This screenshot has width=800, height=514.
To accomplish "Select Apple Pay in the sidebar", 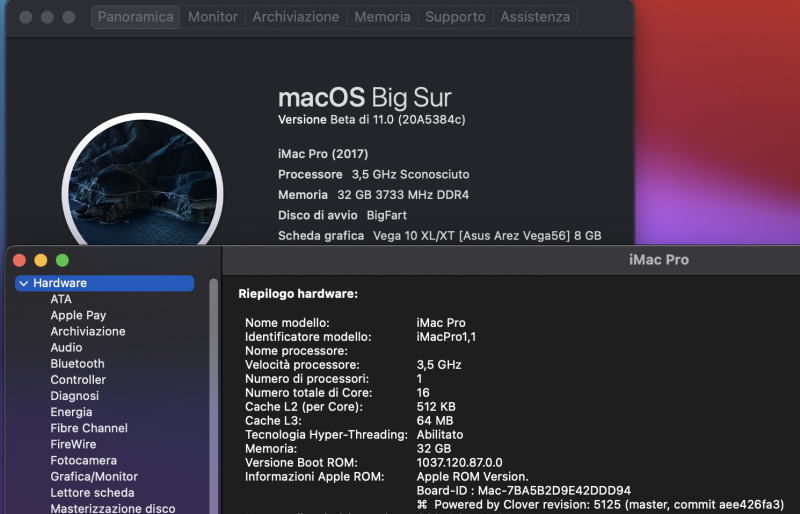I will (78, 315).
